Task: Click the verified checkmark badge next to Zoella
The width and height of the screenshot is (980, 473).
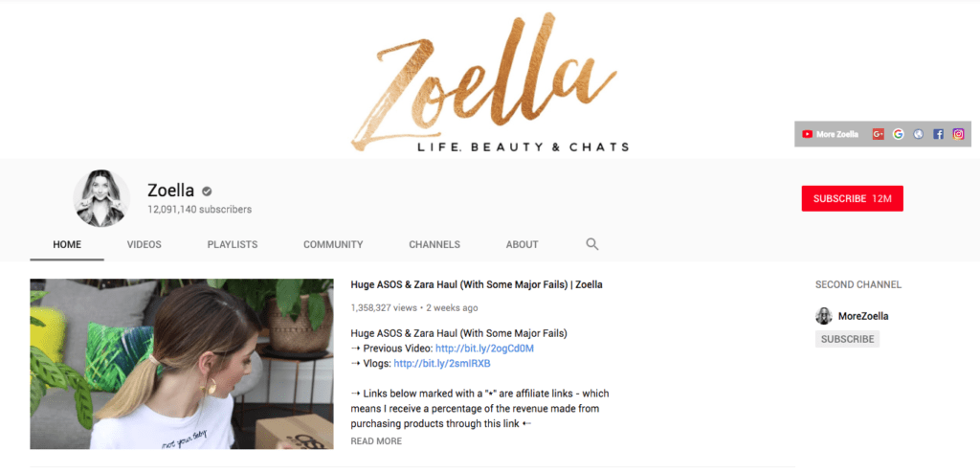Action: (207, 191)
